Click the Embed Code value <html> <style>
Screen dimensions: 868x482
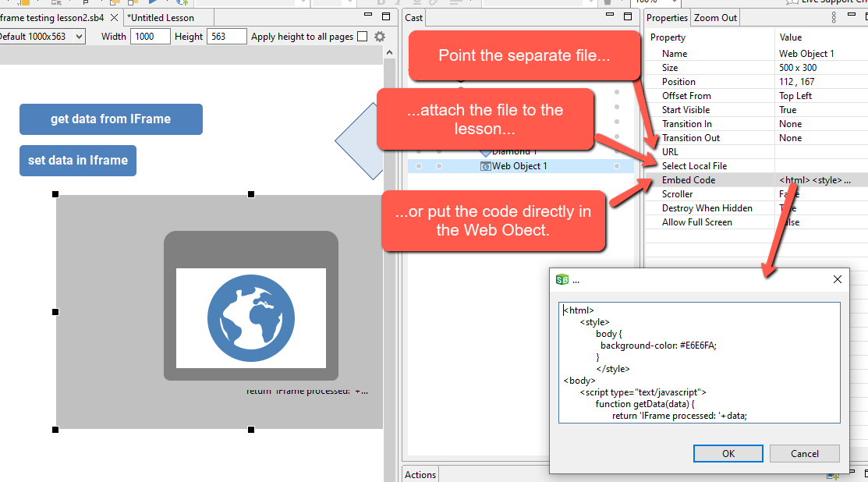click(x=815, y=180)
